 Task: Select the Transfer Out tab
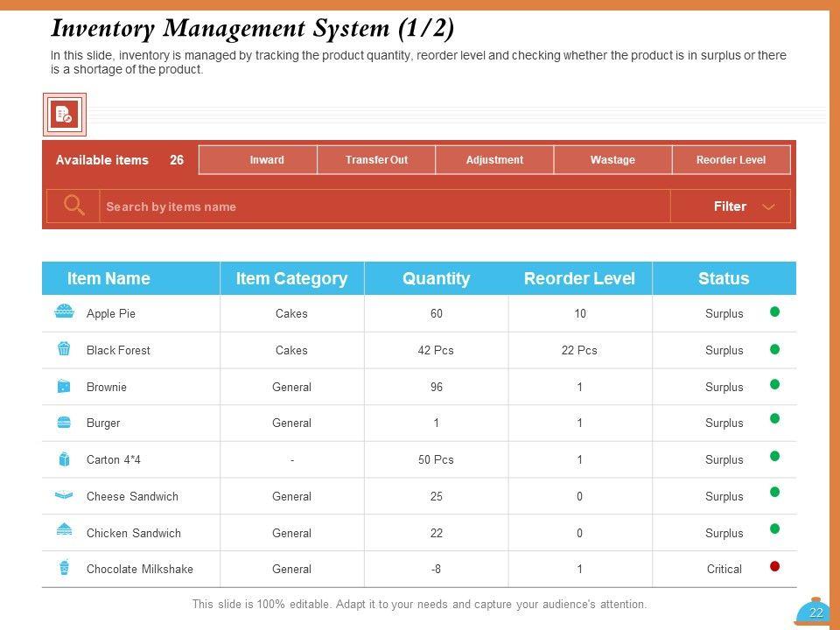click(376, 160)
